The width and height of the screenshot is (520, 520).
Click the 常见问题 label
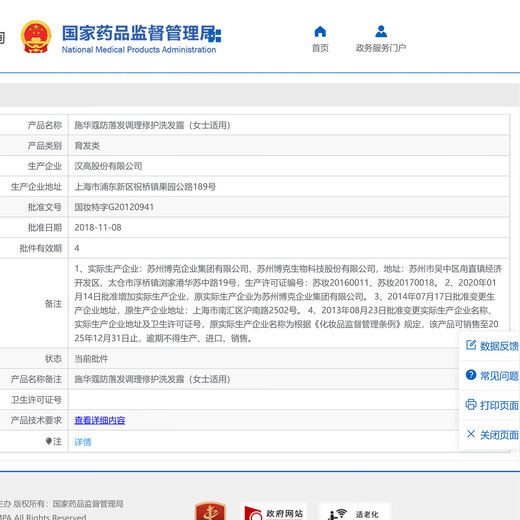click(x=499, y=376)
